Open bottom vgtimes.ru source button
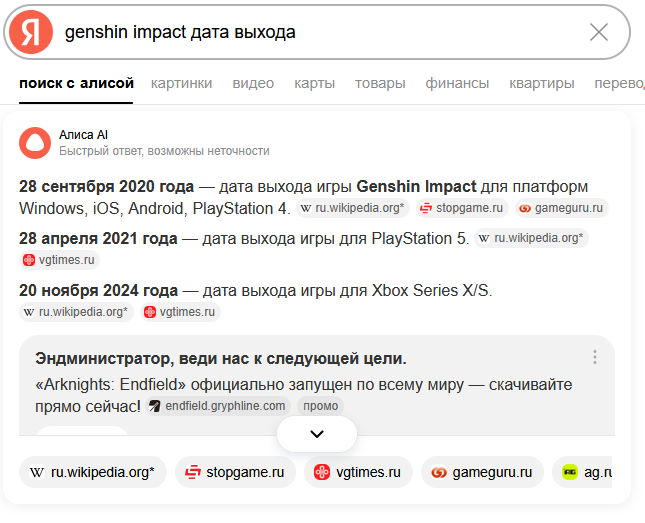The width and height of the screenshot is (645, 523). (358, 472)
